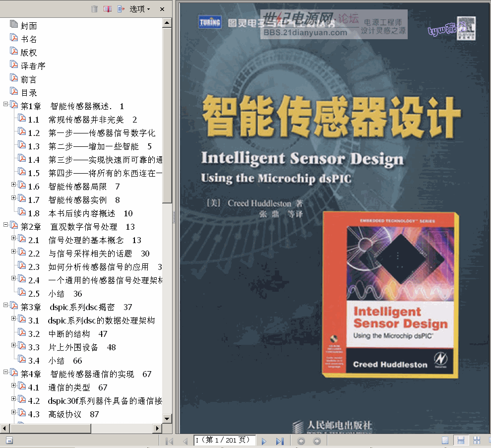This screenshot has width=491, height=448.
Task: Click the 第4章 智能传感器通信的实现 bookmark text
Action: click(x=86, y=375)
